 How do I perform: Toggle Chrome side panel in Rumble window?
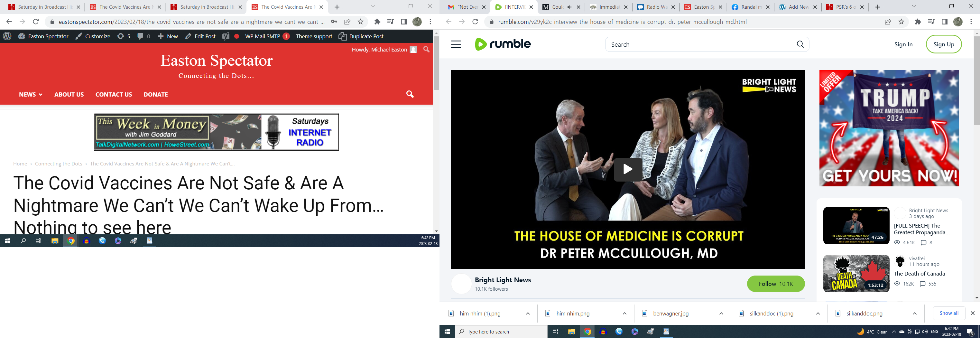[944, 22]
